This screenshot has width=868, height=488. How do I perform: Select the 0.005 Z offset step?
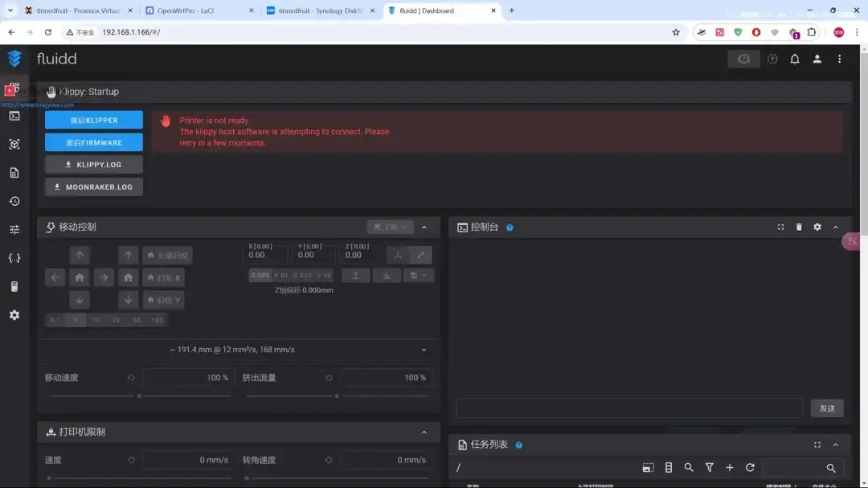click(x=260, y=275)
